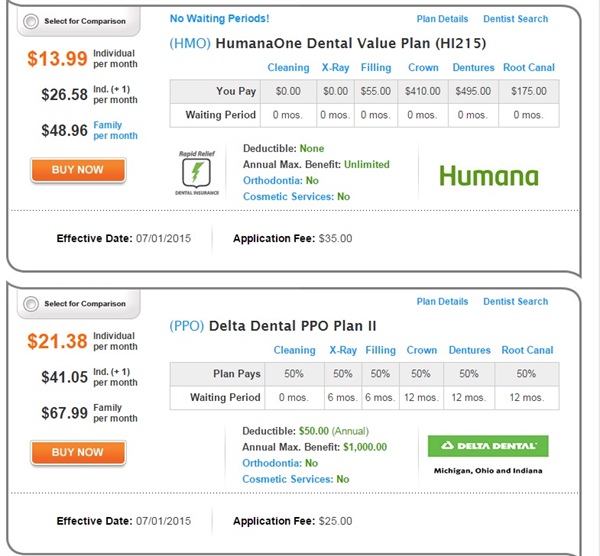The image size is (600, 556).
Task: Click the Root Canal header in Humana table
Action: [528, 68]
